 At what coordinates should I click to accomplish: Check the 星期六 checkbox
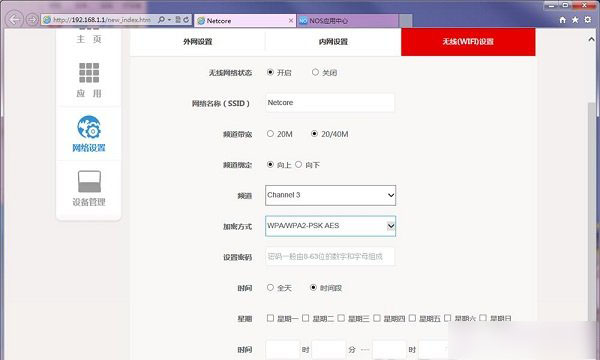[448, 318]
